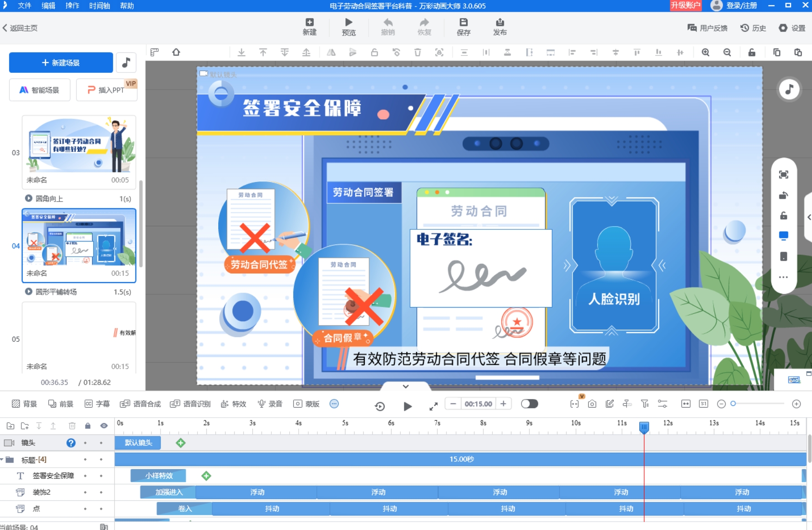812x530 pixels.
Task: Click the green diamond add keyframe on 镜头 row
Action: point(180,443)
